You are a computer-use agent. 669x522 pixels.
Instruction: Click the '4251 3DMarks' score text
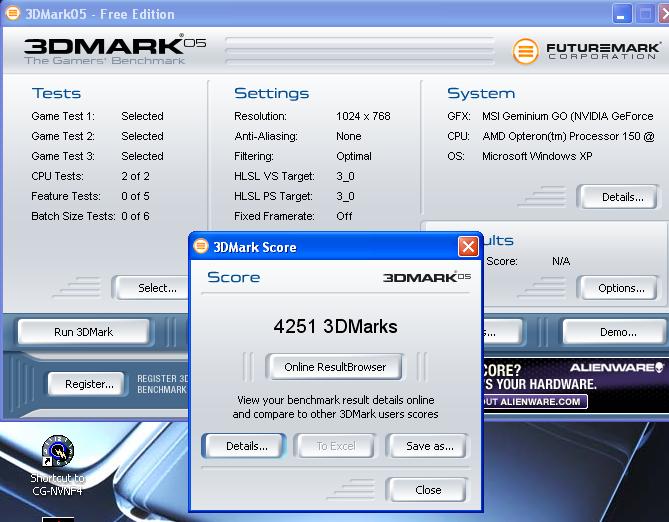[x=335, y=327]
